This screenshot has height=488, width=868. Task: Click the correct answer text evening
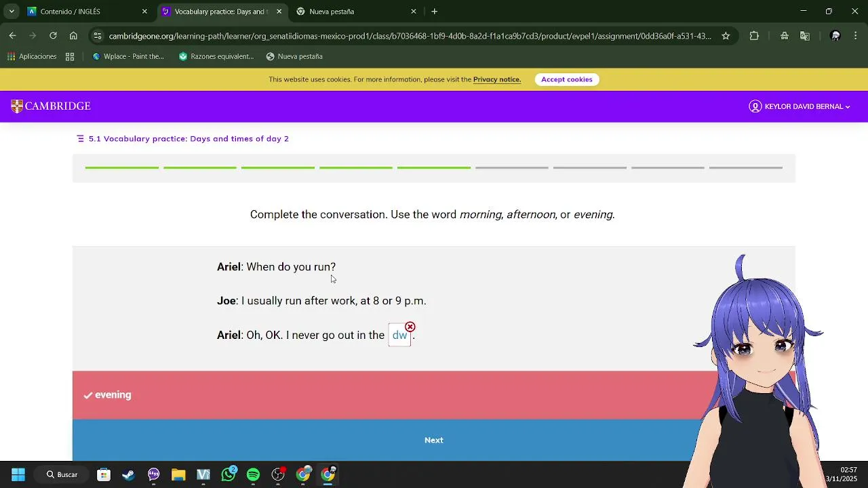[113, 395]
